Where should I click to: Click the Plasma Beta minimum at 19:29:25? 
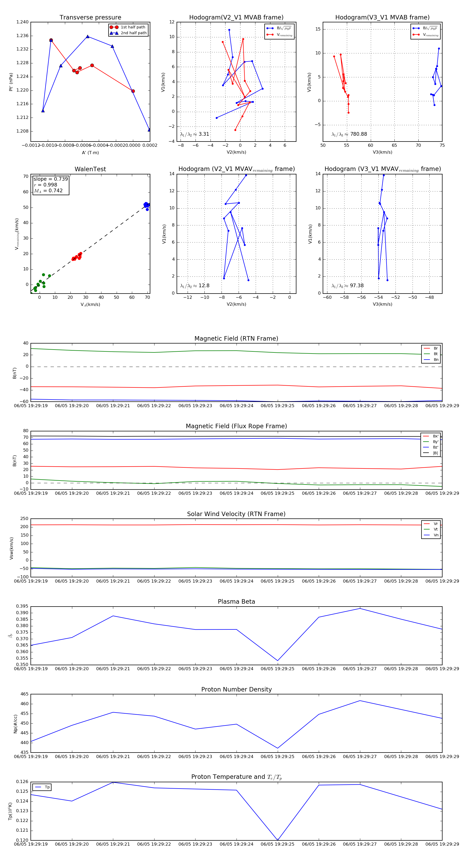pyautogui.click(x=278, y=660)
